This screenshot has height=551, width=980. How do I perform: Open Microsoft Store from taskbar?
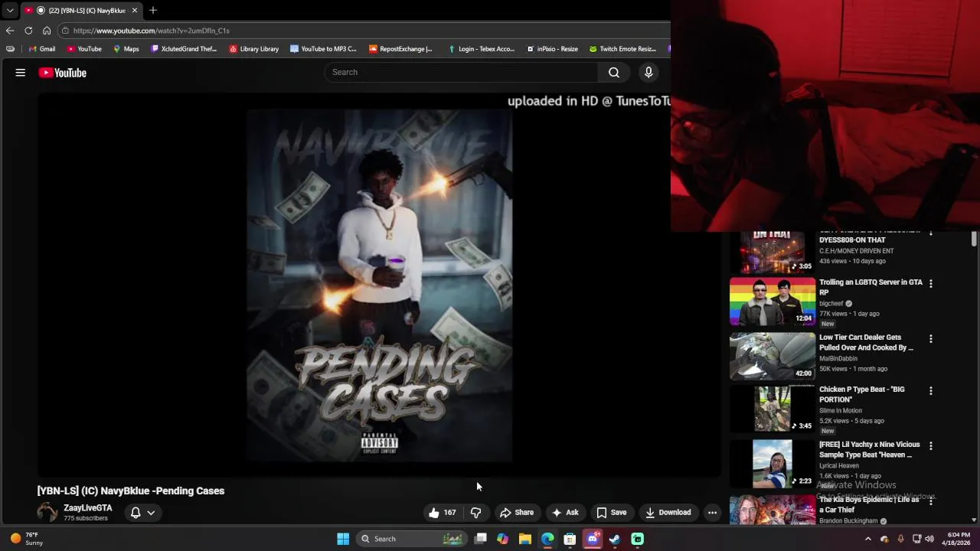(570, 539)
